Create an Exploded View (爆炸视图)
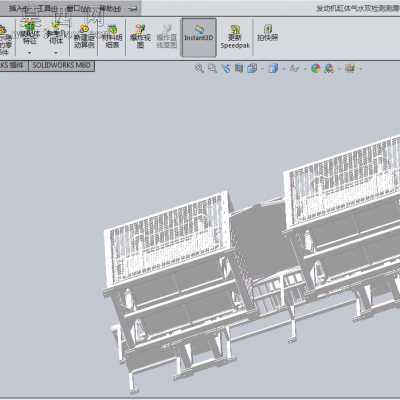The height and width of the screenshot is (400, 400). tap(140, 36)
